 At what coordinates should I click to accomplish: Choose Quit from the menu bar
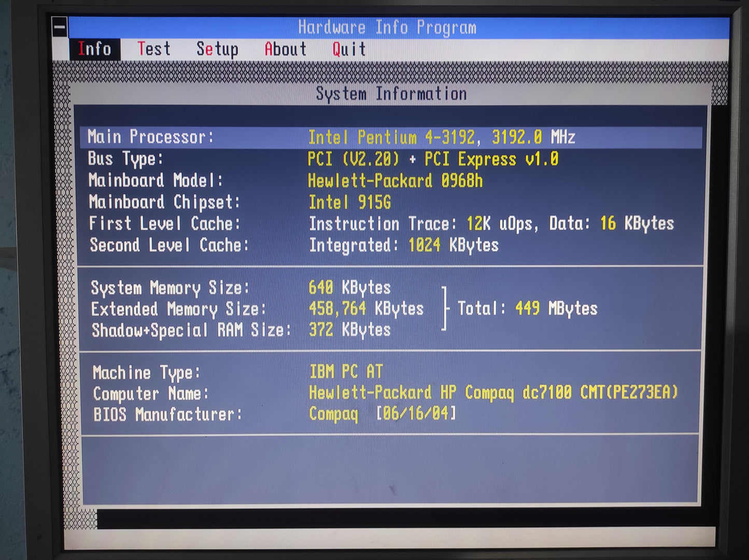pyautogui.click(x=349, y=49)
